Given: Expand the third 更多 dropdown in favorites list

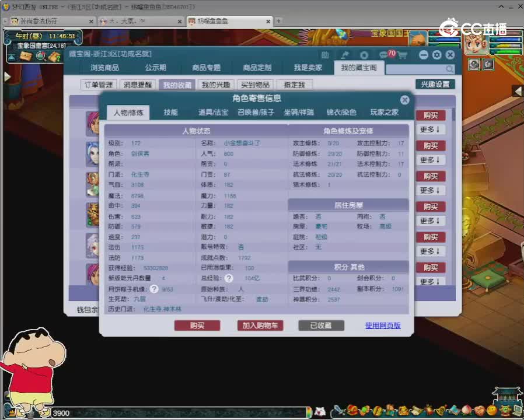Looking at the screenshot, I should point(431,190).
